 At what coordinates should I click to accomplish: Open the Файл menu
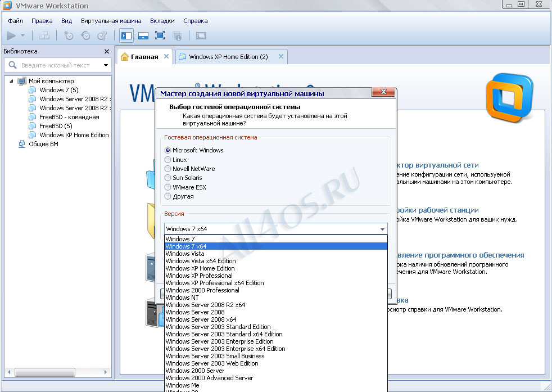pos(16,21)
